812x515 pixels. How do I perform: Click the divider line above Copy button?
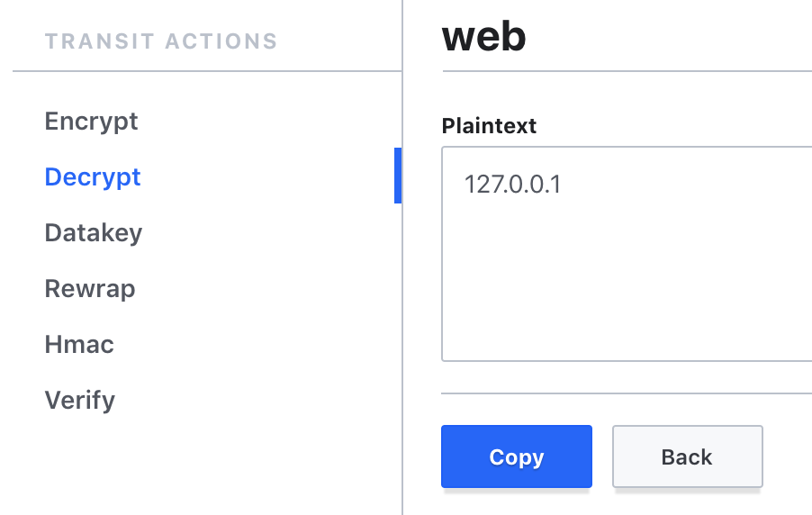tap(627, 393)
